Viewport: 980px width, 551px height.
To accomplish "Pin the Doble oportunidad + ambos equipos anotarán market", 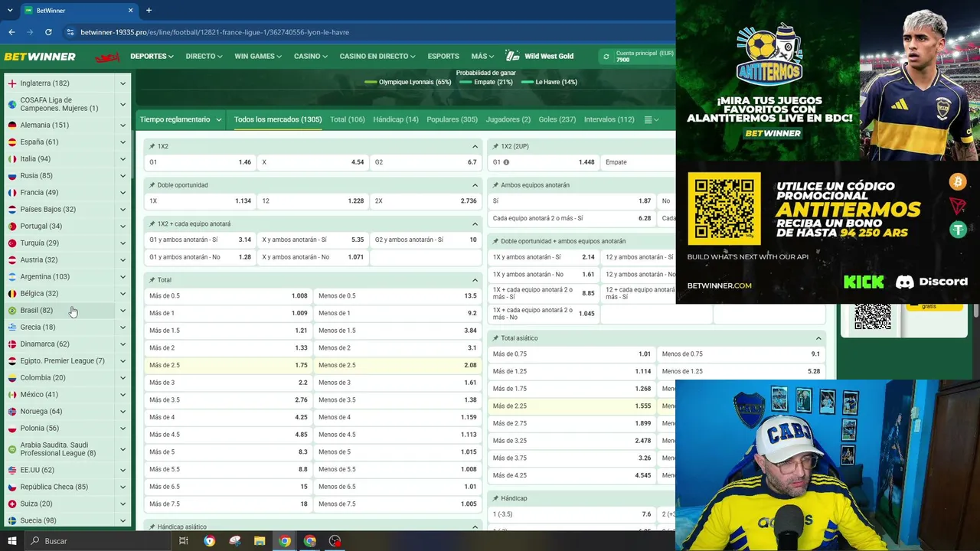I will [x=496, y=241].
